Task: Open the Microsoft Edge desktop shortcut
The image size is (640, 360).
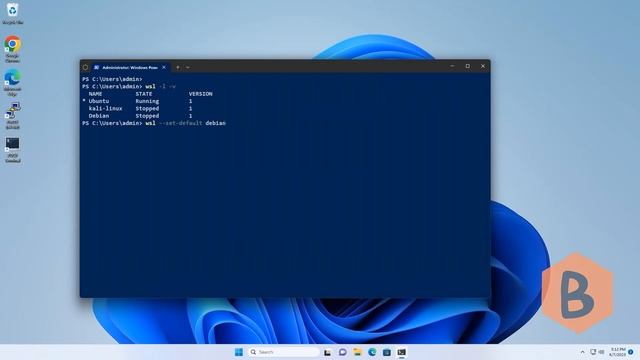Action: coord(13,82)
